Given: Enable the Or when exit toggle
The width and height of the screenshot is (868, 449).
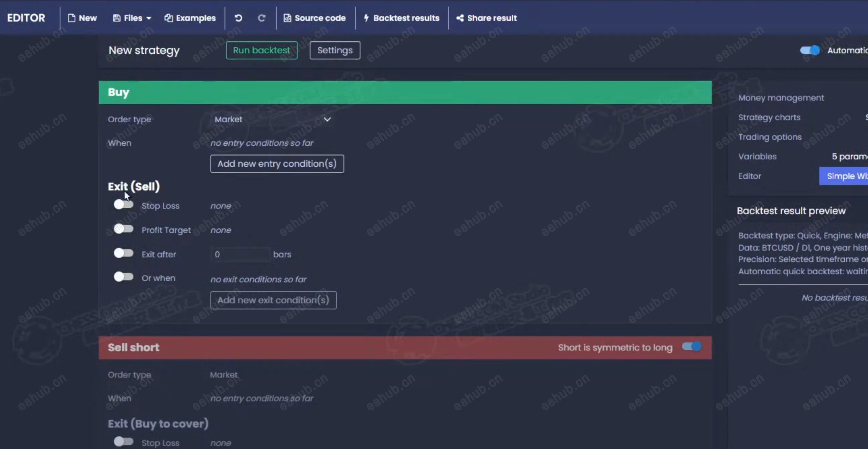Looking at the screenshot, I should (123, 277).
